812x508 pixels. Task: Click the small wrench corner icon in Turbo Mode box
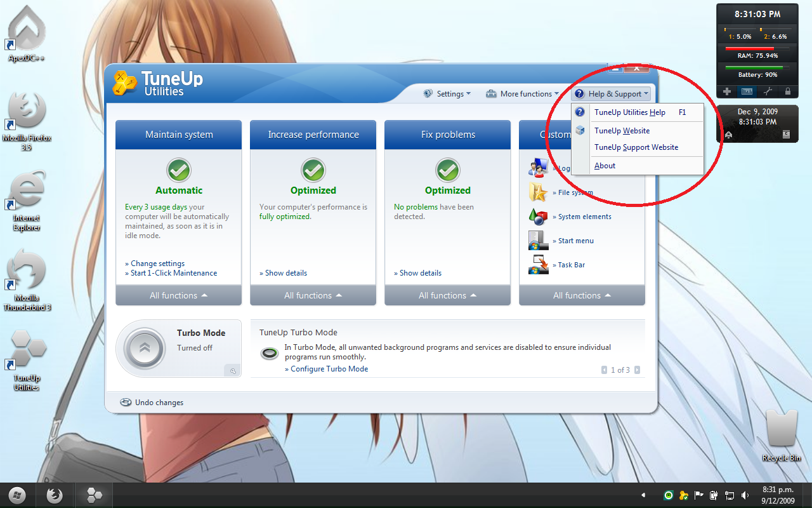tap(233, 371)
